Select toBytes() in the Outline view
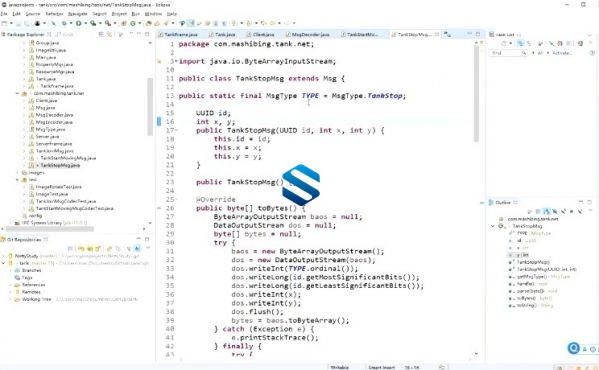Viewport: 599px width, 370px height. tap(526, 298)
